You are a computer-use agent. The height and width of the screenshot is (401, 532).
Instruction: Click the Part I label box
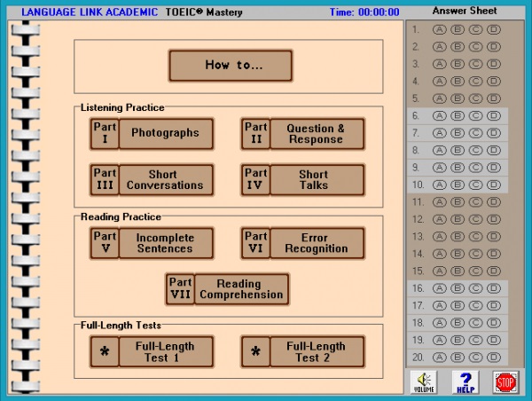point(105,133)
